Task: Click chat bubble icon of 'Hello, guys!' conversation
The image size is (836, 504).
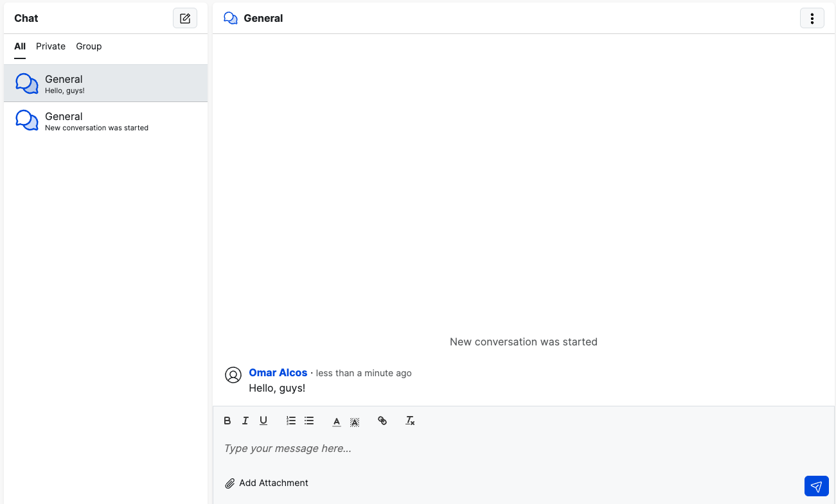Action: 27,83
